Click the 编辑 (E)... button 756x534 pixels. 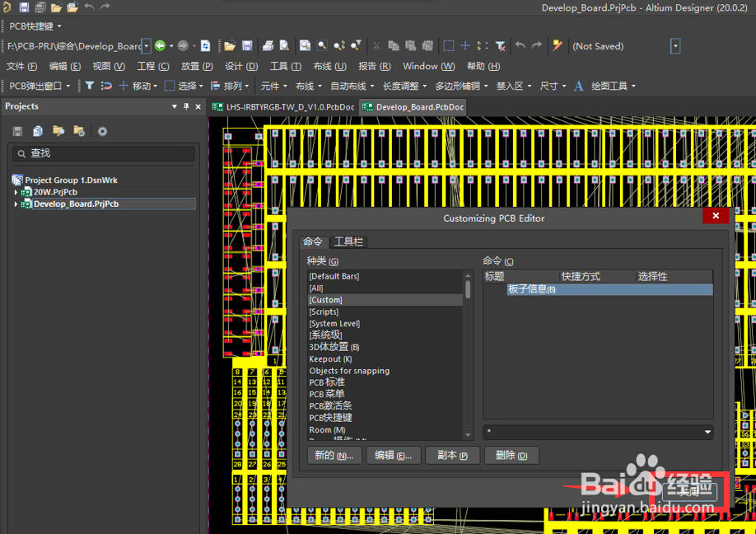click(x=394, y=456)
